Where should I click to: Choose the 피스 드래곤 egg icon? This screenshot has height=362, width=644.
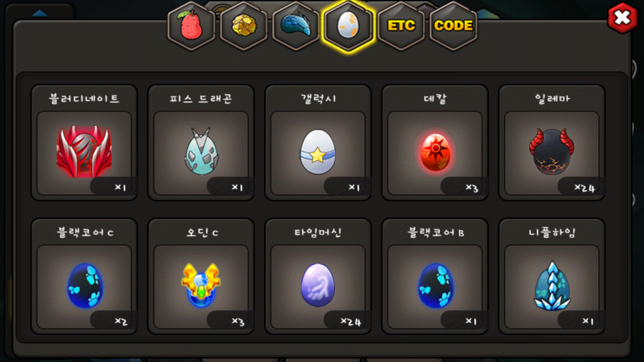[x=201, y=152]
